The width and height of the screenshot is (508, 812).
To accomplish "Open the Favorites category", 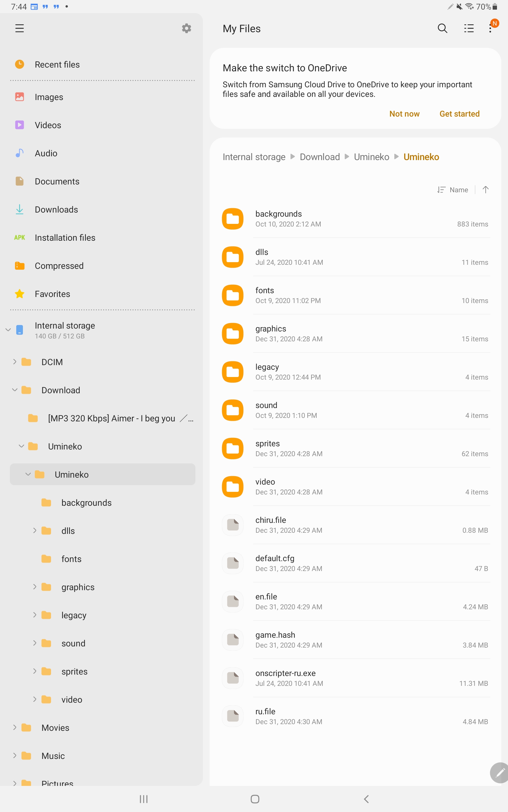I will coord(102,294).
